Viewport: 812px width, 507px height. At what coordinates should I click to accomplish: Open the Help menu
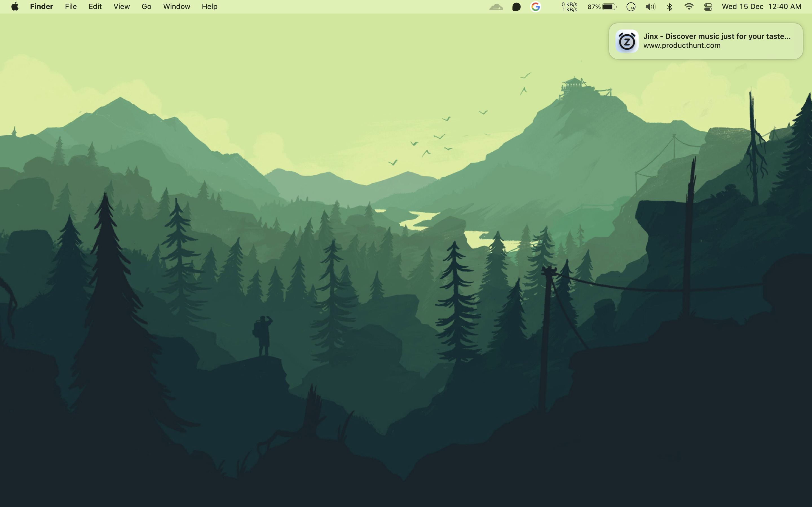coord(209,7)
